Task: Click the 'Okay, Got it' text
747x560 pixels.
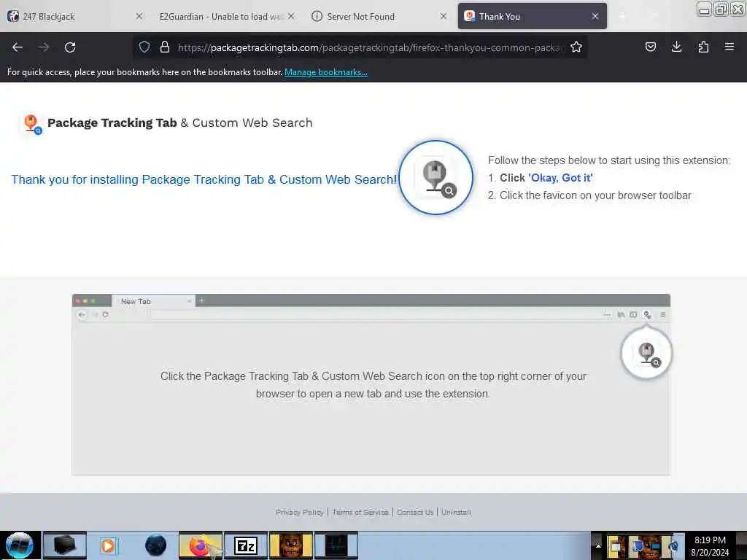Action: [560, 178]
